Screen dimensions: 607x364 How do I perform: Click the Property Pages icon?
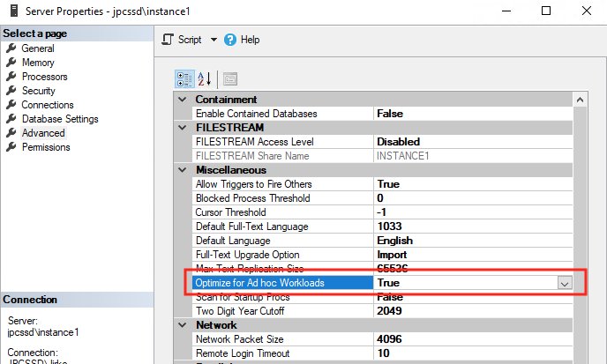click(x=229, y=78)
